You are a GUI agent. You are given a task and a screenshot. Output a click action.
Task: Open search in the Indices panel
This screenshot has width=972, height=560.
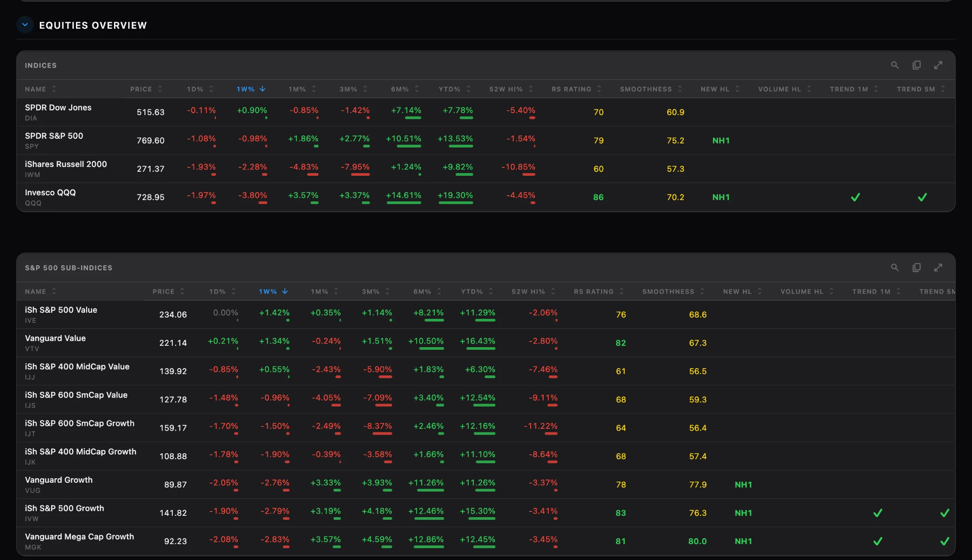click(x=895, y=65)
